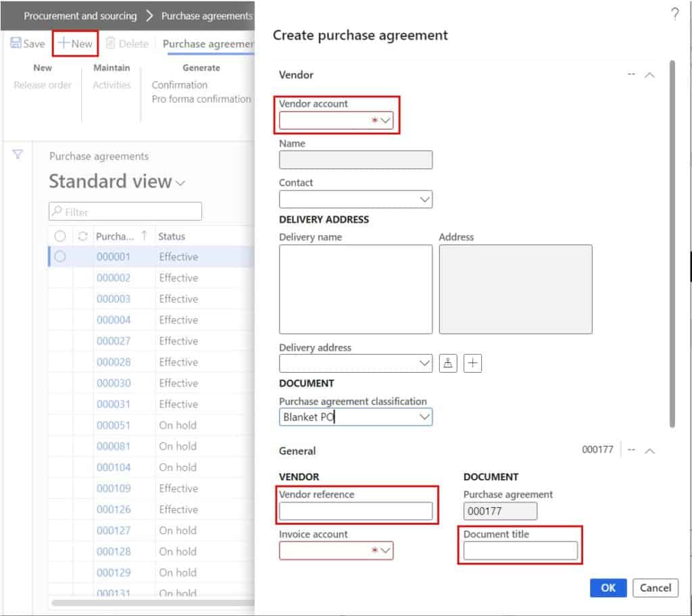Add a new delivery address with the plus icon

pyautogui.click(x=472, y=363)
